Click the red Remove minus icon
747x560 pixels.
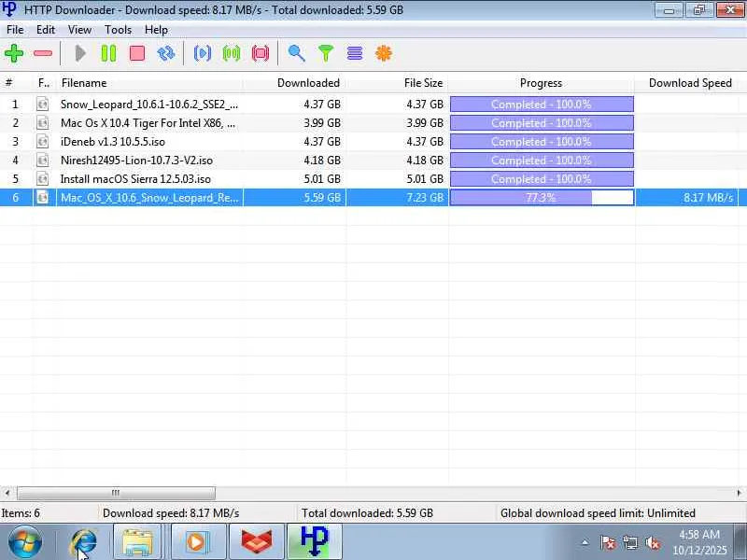[43, 53]
